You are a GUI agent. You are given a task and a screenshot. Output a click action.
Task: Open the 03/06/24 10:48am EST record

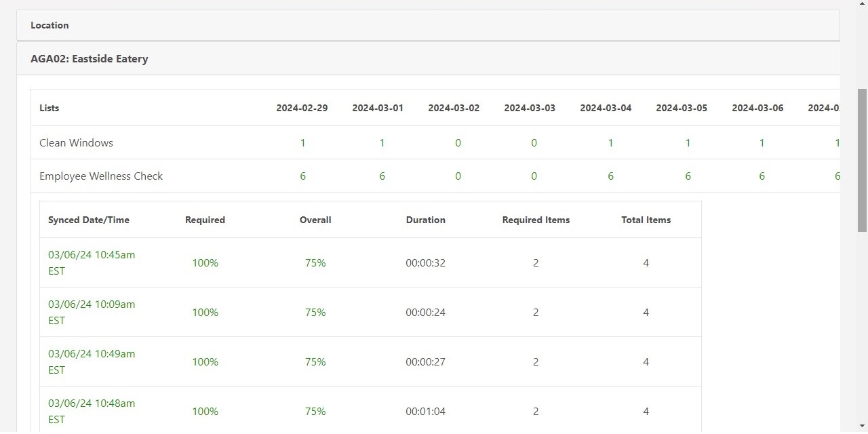[x=92, y=411]
